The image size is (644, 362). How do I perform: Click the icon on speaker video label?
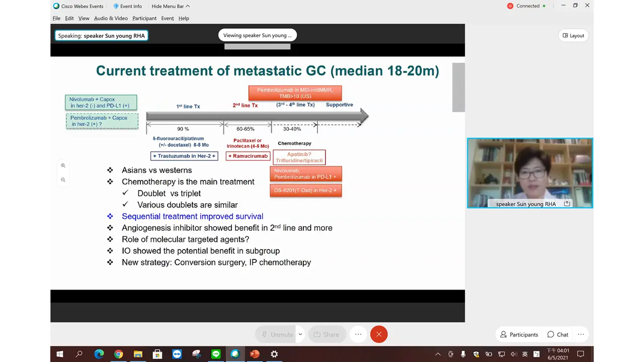(x=567, y=204)
